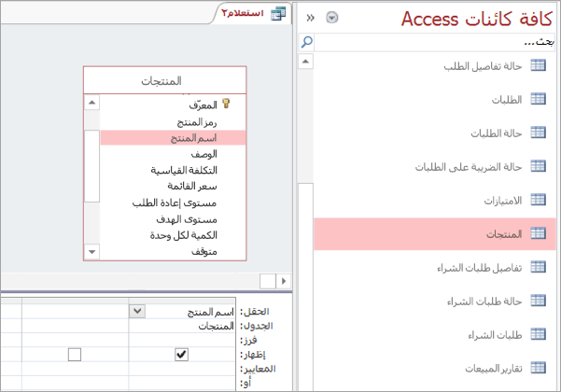The height and width of the screenshot is (392, 561).
Task: Select مستوى إعادة الطلب field
Action: point(173,203)
